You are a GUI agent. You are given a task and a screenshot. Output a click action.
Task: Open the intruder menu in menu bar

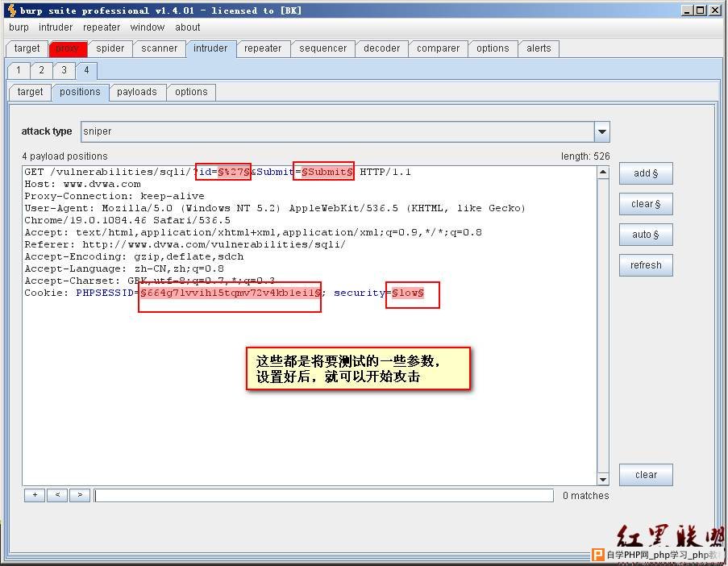(56, 27)
